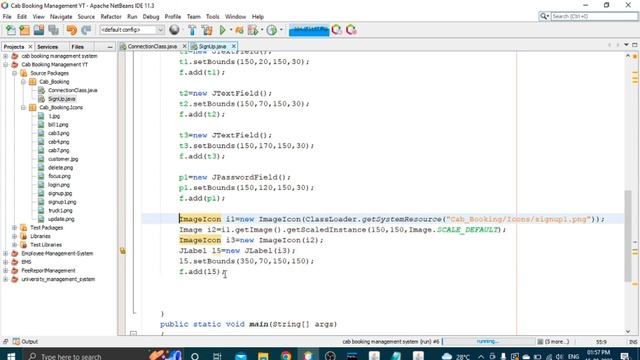Open the File menu
This screenshot has height=360, width=640.
point(7,16)
